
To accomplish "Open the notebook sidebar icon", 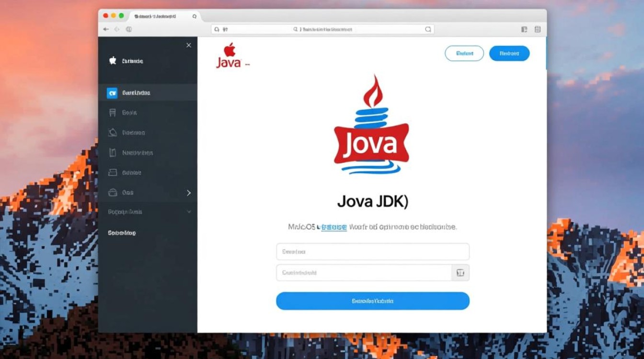I will tap(112, 153).
